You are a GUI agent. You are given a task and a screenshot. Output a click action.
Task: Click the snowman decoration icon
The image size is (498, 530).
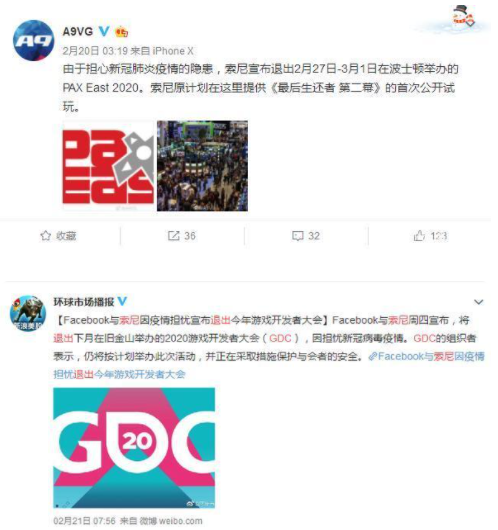464,16
